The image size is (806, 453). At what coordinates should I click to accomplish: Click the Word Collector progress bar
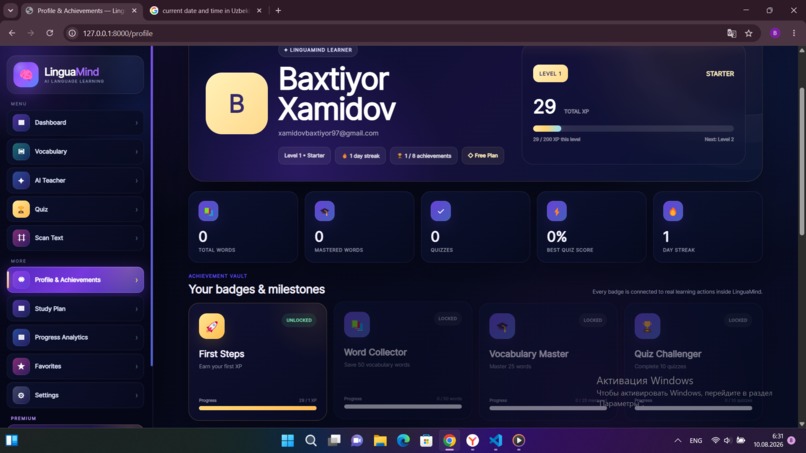pos(403,406)
